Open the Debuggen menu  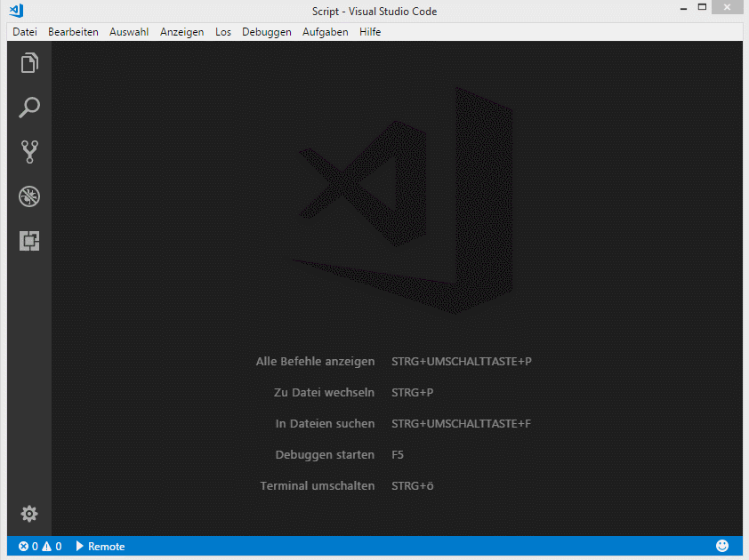[266, 32]
